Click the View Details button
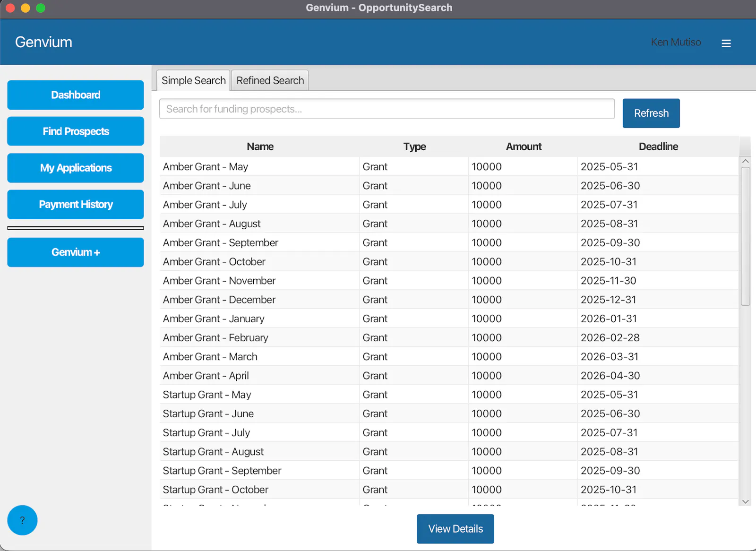The height and width of the screenshot is (551, 756). click(455, 529)
